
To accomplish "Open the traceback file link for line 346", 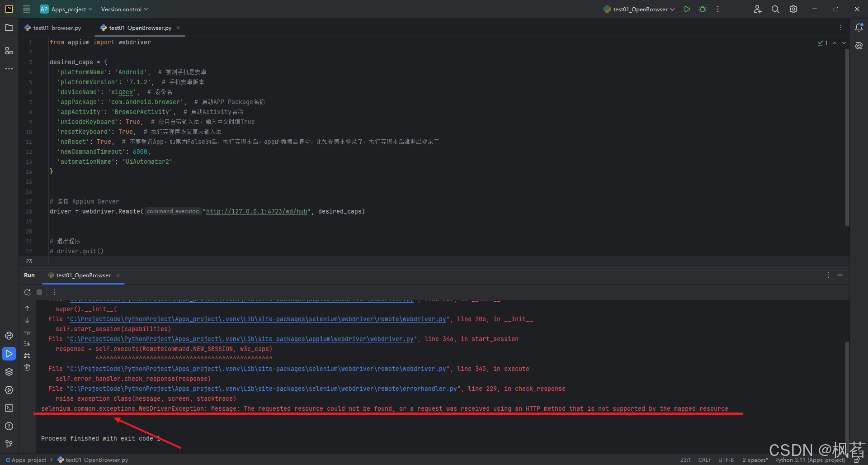I will [242, 339].
